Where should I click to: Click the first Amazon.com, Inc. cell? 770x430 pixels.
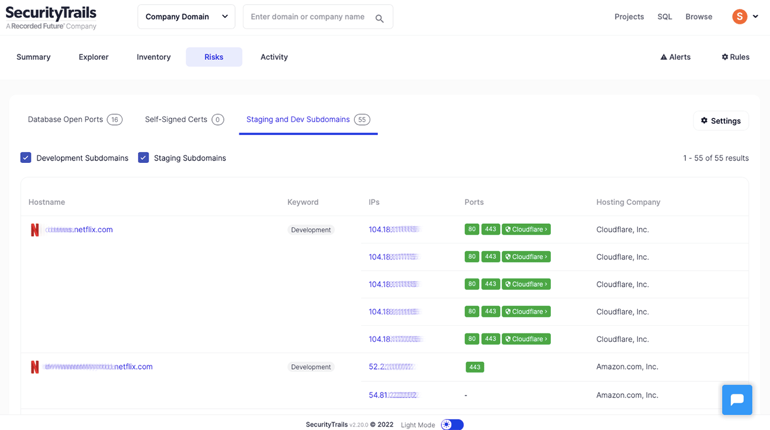[x=627, y=367]
